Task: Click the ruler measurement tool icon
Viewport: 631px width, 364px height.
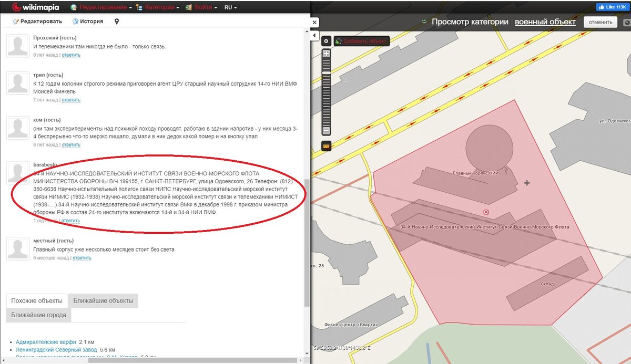Action: click(326, 146)
